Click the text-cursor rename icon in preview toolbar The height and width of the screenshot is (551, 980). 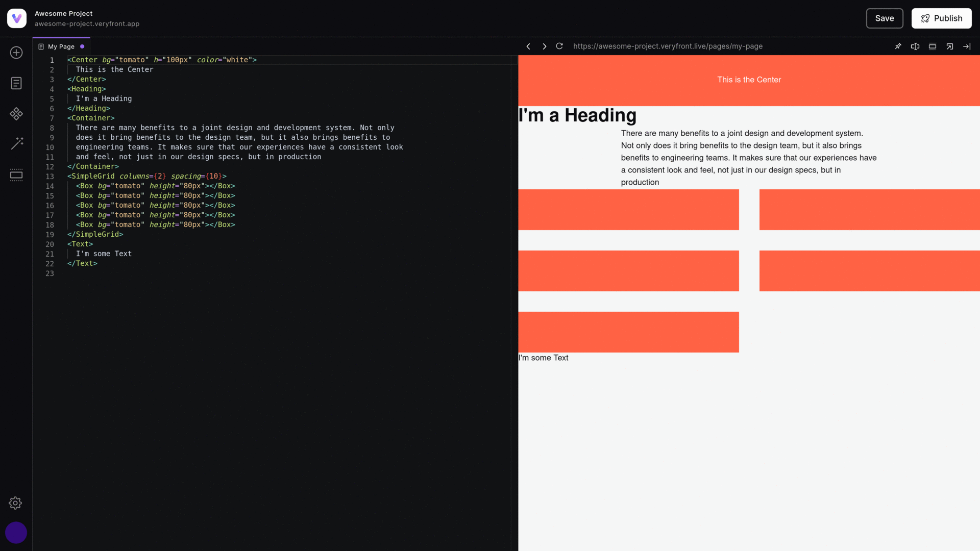coord(915,46)
